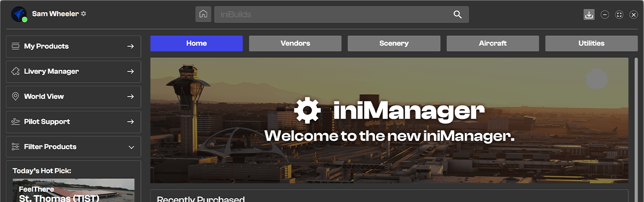Click the arrow on Pilot Support row
Viewport: 644px width, 202px height.
coord(130,122)
